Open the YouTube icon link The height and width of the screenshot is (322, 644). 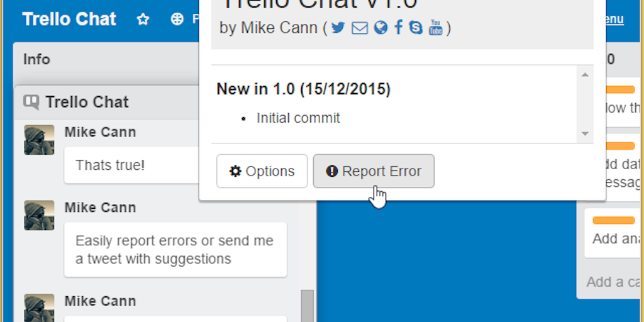click(436, 28)
